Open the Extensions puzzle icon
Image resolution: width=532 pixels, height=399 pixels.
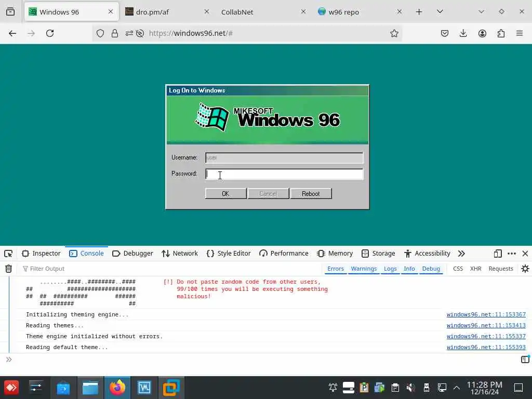(x=501, y=33)
